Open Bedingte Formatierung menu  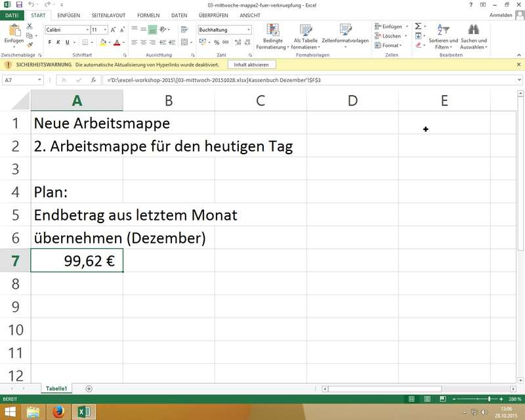(273, 35)
